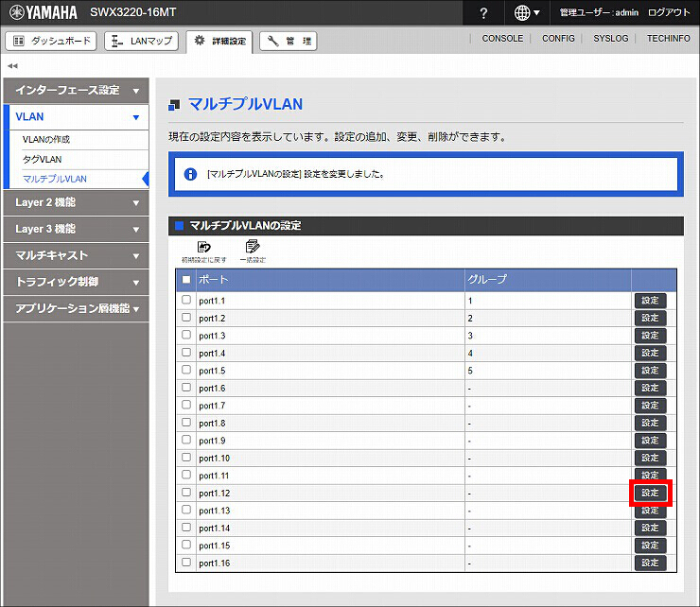Expand the アプリケーション層機能 menu
The width and height of the screenshot is (700, 607).
pos(77,308)
